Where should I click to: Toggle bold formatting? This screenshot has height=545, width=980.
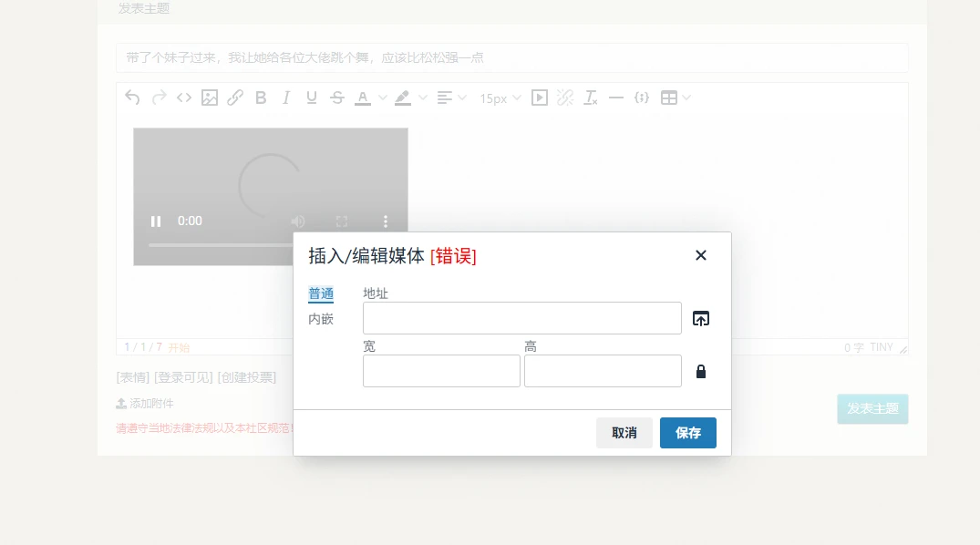click(x=261, y=98)
